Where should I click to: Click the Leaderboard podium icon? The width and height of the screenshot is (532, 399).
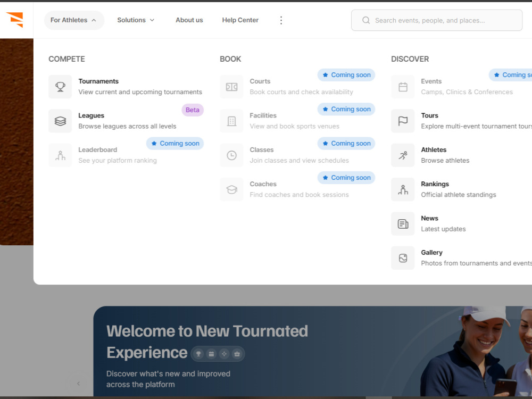coord(60,155)
